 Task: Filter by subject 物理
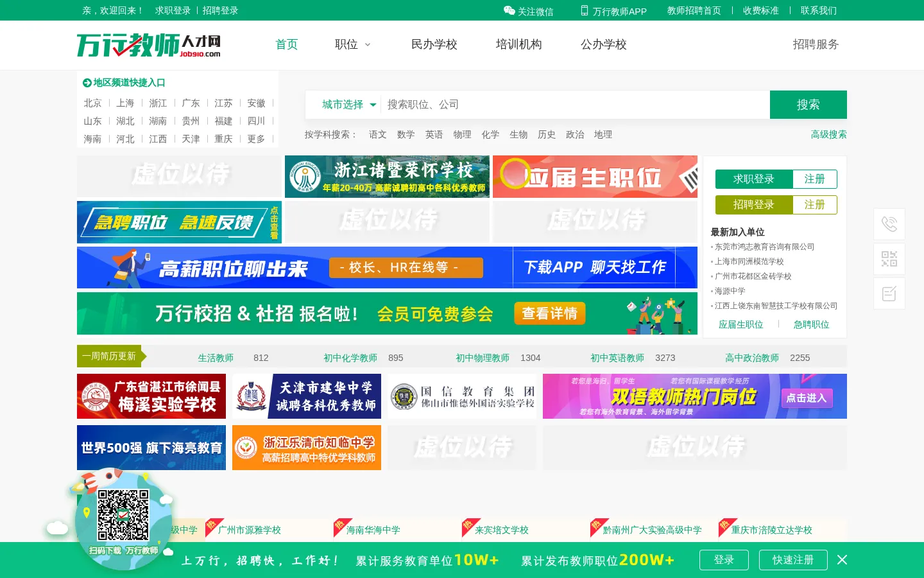click(462, 134)
